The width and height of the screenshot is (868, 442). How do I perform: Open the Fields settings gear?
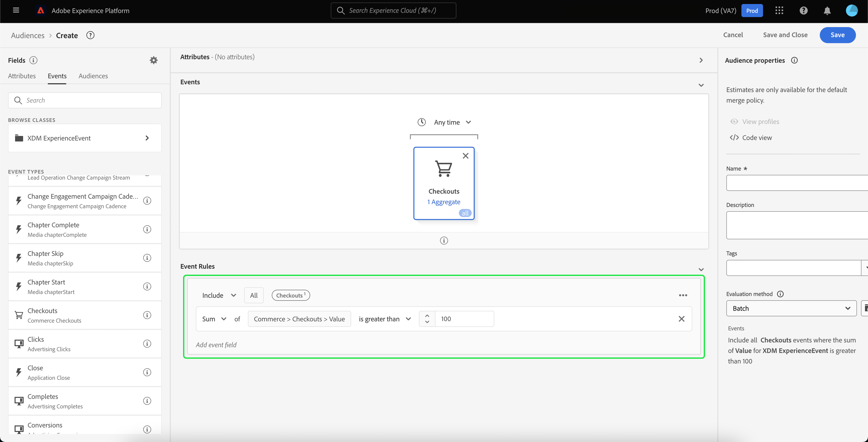tap(154, 60)
